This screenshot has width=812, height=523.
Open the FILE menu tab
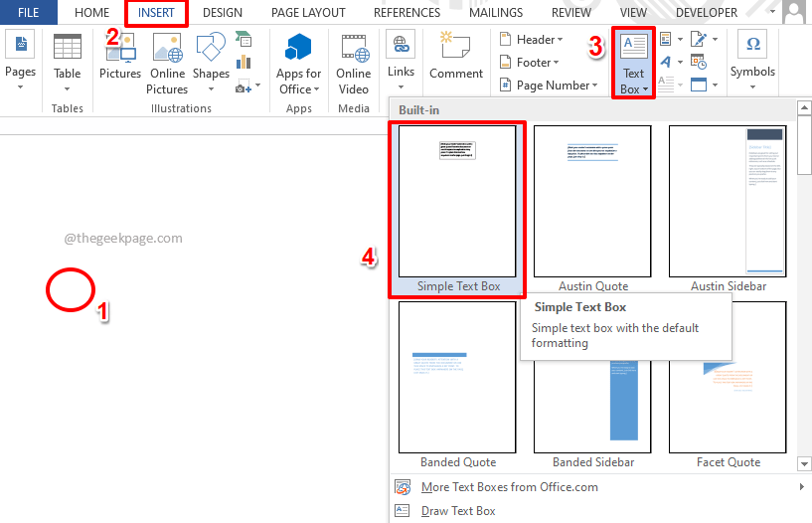(28, 12)
